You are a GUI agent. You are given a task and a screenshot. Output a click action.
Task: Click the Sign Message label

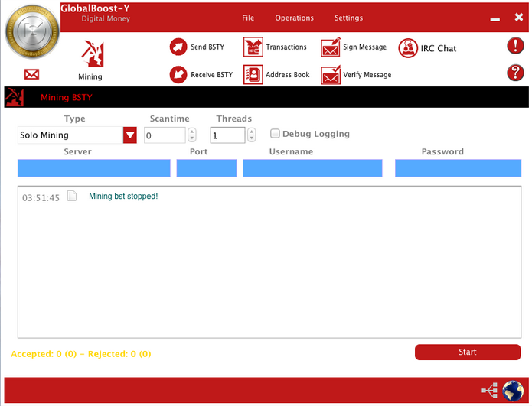[364, 47]
